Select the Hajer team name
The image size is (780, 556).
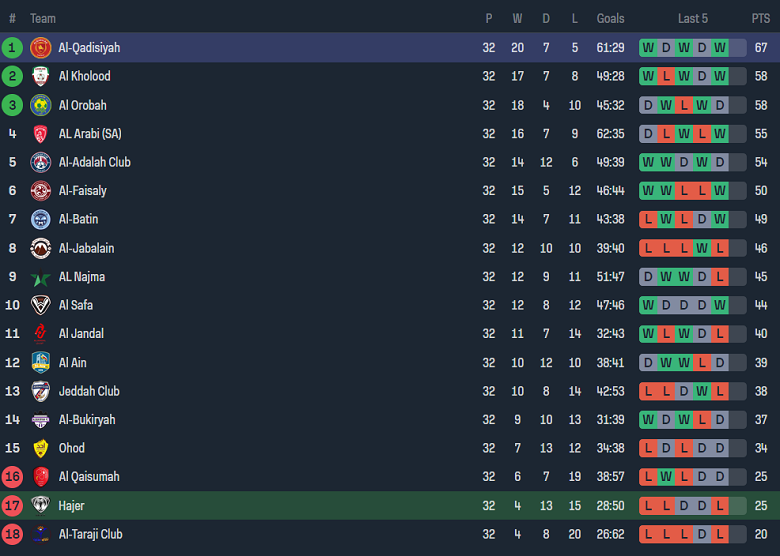tap(71, 506)
